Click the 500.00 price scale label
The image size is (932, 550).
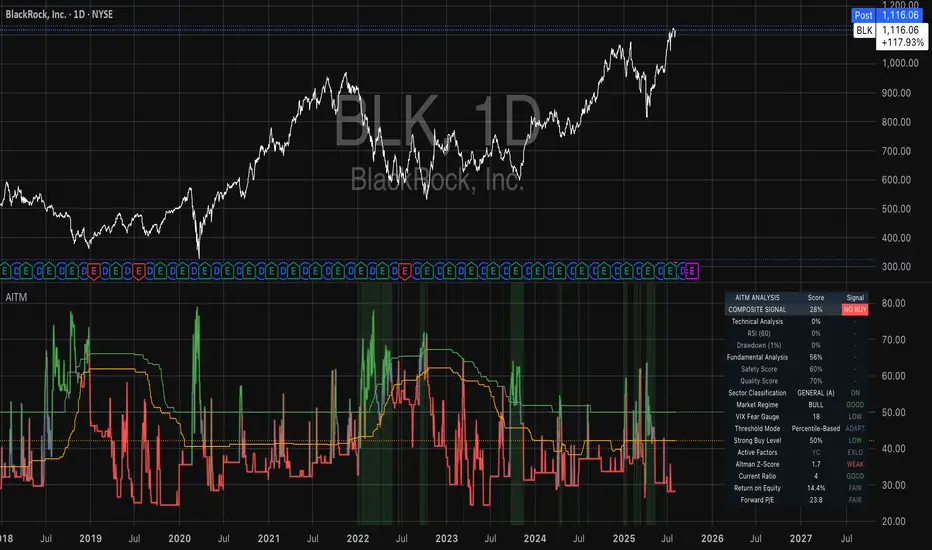coord(896,209)
